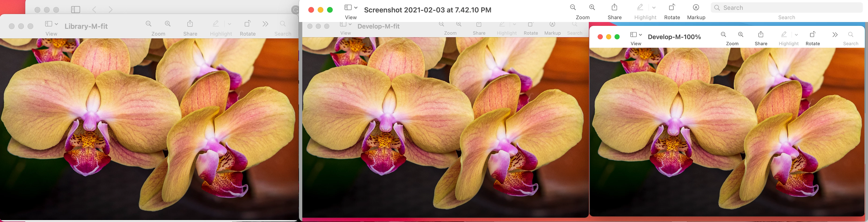The width and height of the screenshot is (868, 222).
Task: Click Share icon in Develop-M-100% window
Action: click(761, 34)
